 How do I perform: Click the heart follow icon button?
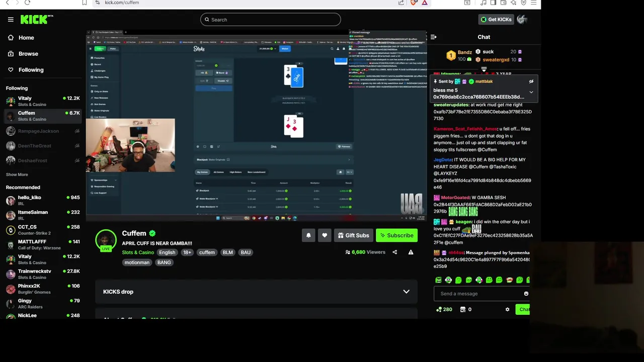325,235
